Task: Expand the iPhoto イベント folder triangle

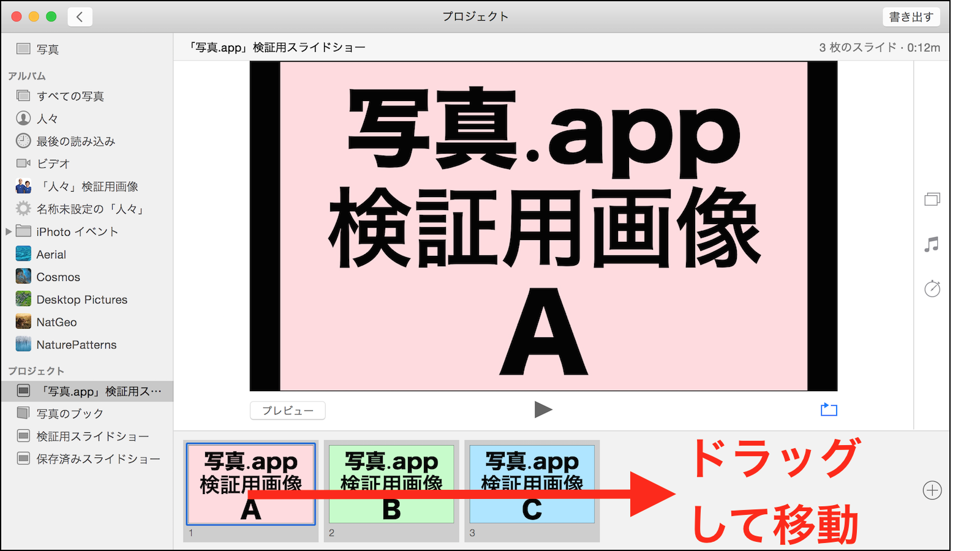Action: point(9,231)
